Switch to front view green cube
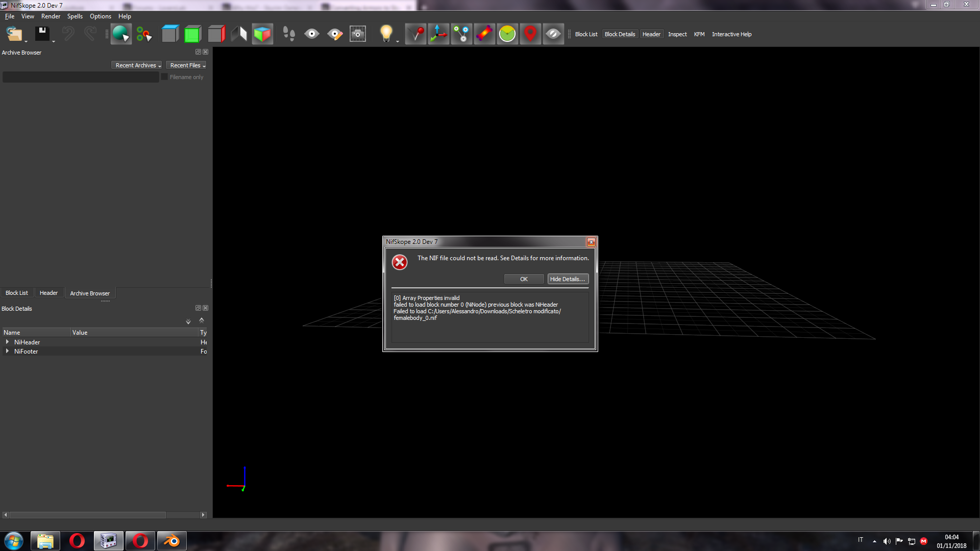This screenshot has width=980, height=551. (193, 34)
